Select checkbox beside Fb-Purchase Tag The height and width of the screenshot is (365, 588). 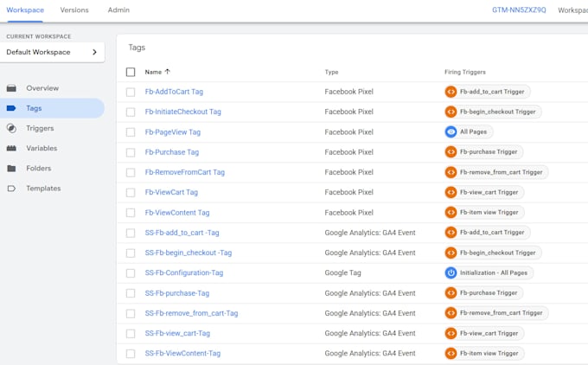[x=131, y=152]
